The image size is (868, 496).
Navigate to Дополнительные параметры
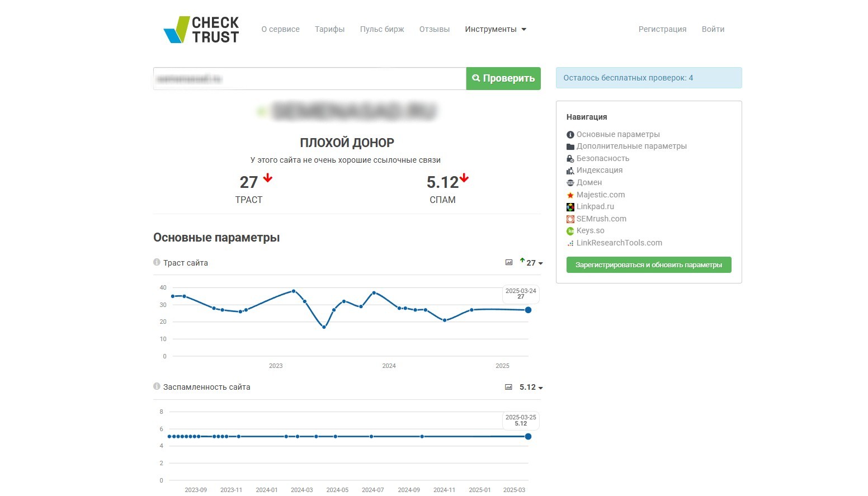coord(631,146)
